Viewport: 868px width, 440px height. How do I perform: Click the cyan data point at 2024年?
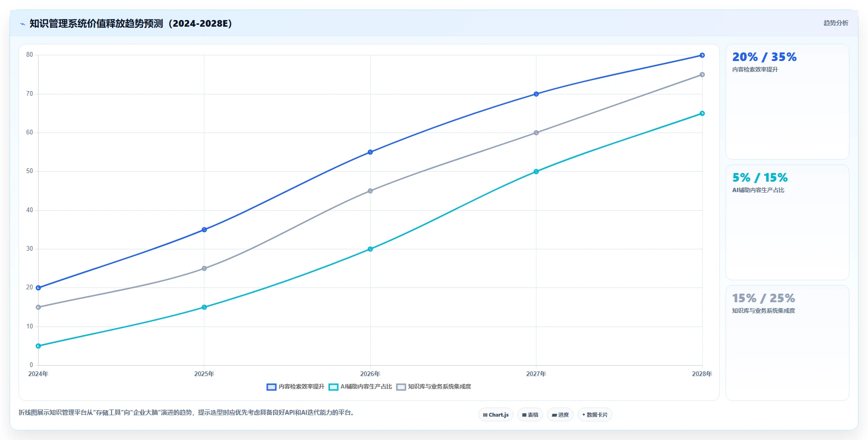pyautogui.click(x=38, y=346)
